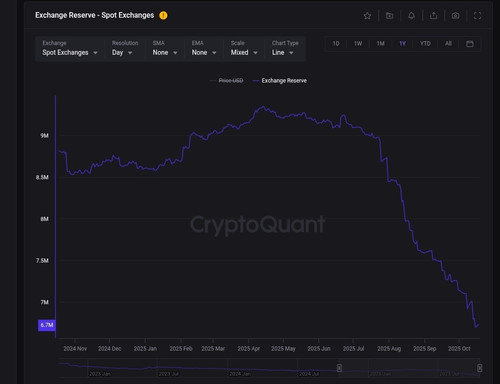Image resolution: width=500 pixels, height=384 pixels.
Task: Click the add-to-folder icon
Action: pos(389,16)
